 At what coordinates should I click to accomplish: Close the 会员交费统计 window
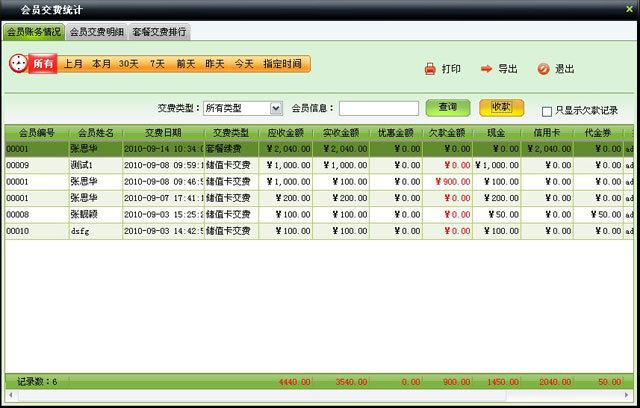628,9
